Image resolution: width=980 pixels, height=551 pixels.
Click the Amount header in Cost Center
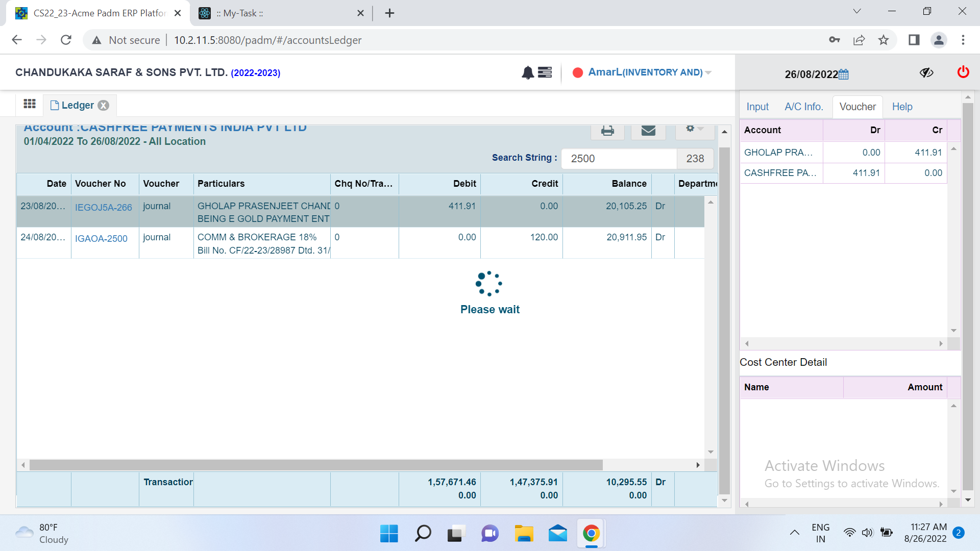(x=895, y=387)
